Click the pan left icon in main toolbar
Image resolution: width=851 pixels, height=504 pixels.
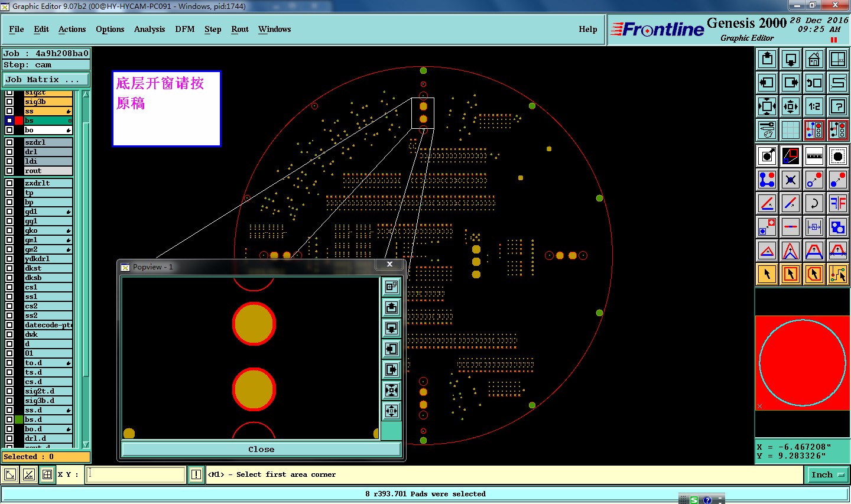pos(767,83)
